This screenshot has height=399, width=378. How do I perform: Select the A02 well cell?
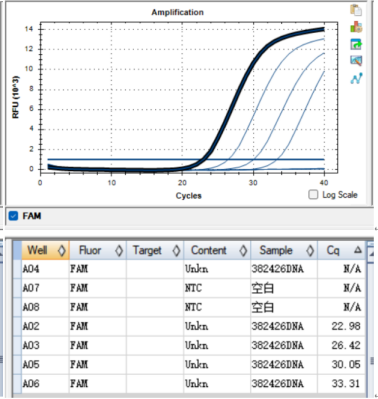(45, 326)
